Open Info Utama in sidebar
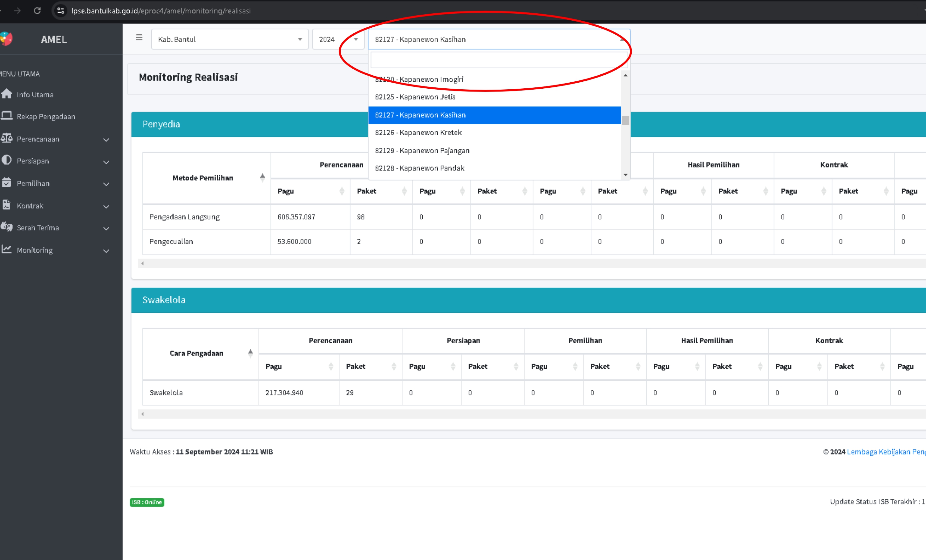Image resolution: width=926 pixels, height=560 pixels. coord(35,94)
